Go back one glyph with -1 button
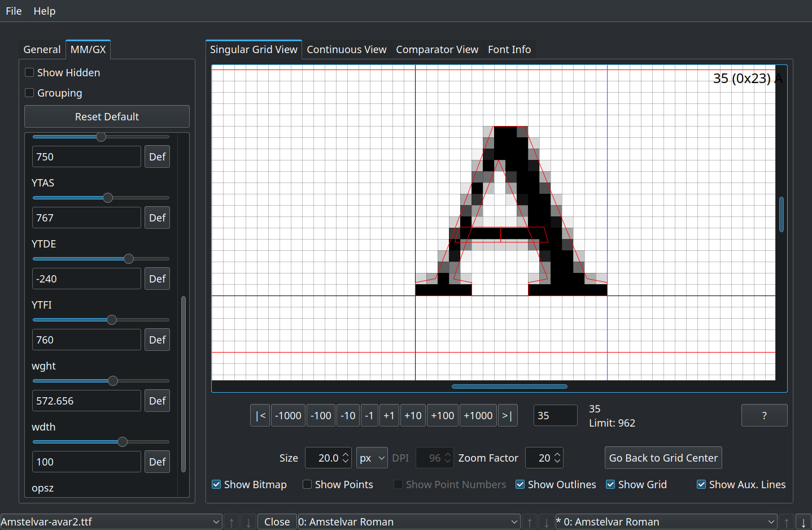Image resolution: width=812 pixels, height=530 pixels. [369, 415]
